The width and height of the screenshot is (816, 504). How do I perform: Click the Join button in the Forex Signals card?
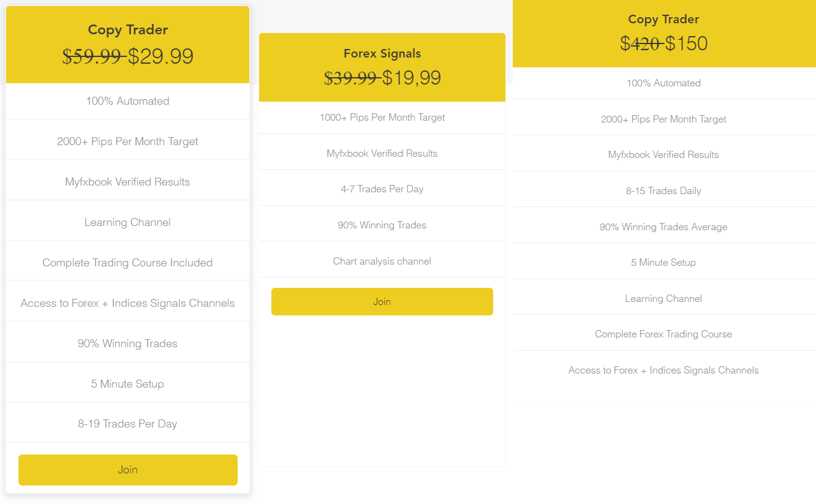[382, 301]
